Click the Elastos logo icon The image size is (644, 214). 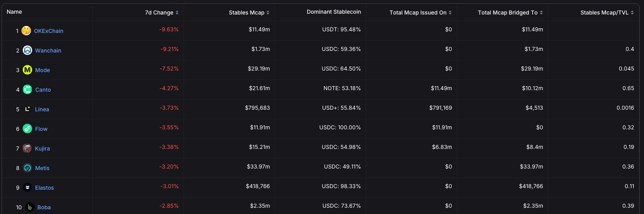27,187
